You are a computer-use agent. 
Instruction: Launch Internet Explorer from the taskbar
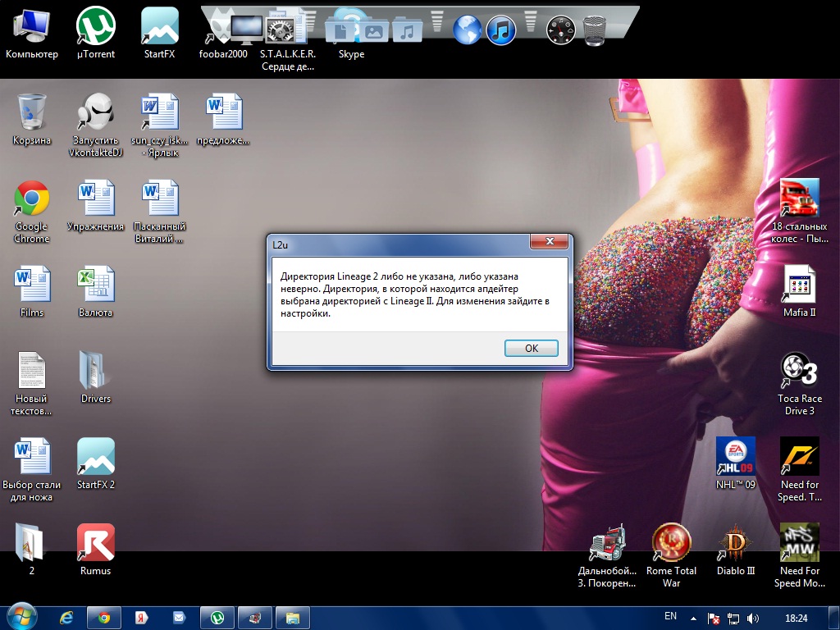coord(66,619)
